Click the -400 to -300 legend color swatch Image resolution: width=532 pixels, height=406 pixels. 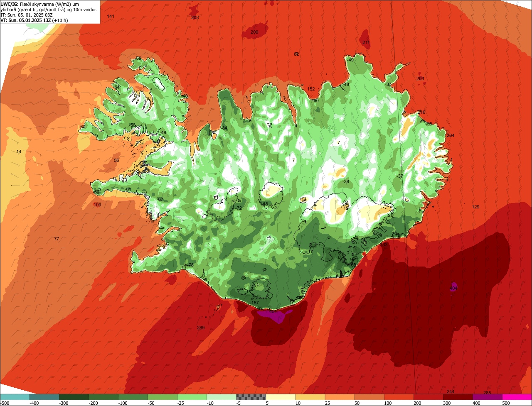44,397
